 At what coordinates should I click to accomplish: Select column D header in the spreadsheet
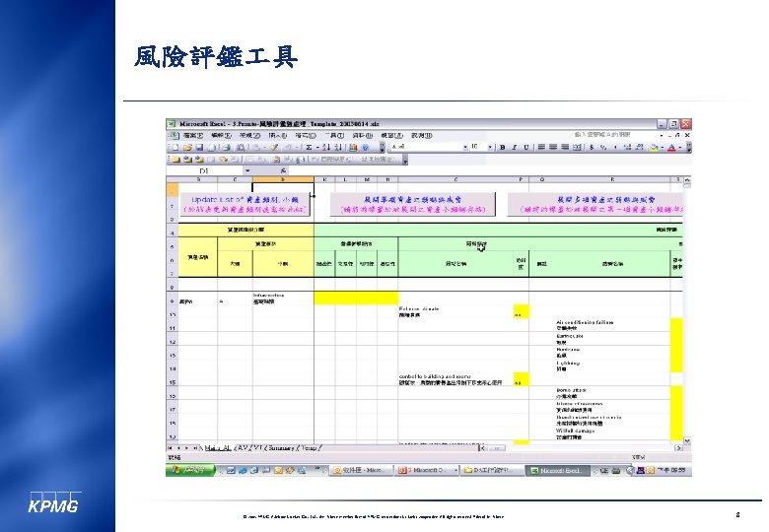tap(283, 179)
